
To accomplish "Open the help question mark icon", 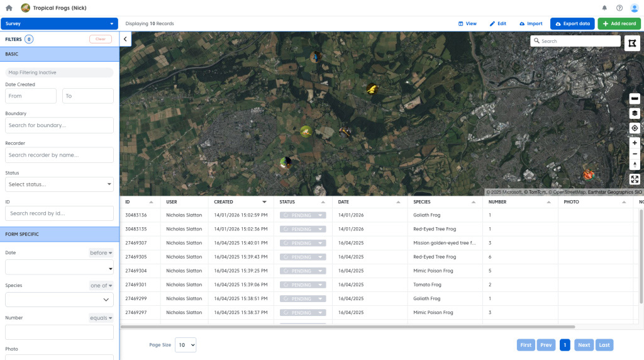I will pos(619,8).
